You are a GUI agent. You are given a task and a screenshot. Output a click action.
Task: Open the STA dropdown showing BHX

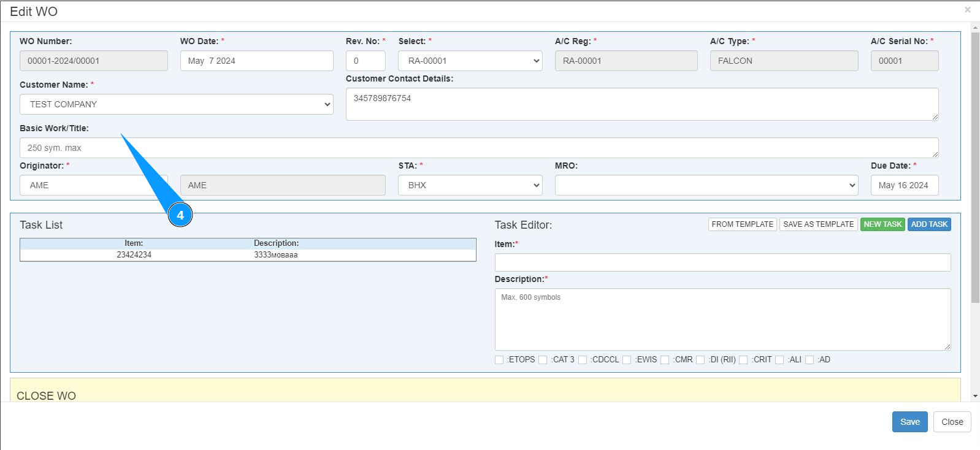point(470,185)
